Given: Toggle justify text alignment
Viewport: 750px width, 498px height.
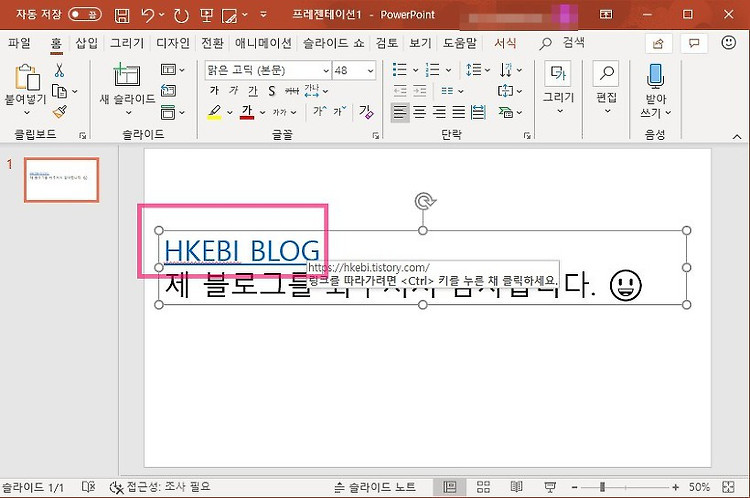Looking at the screenshot, I should click(459, 112).
